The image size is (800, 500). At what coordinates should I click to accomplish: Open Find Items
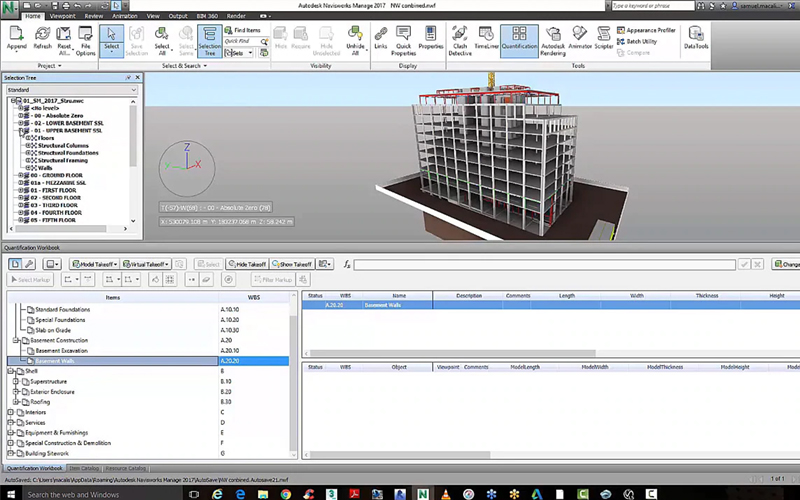click(x=243, y=30)
